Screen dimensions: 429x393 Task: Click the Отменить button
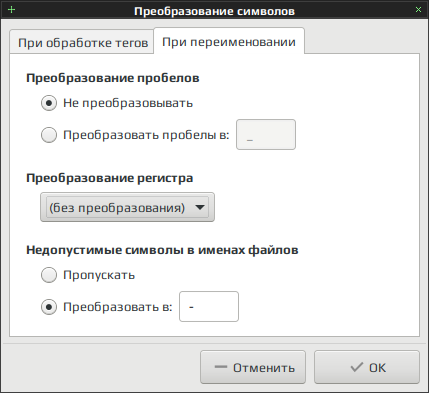(253, 367)
